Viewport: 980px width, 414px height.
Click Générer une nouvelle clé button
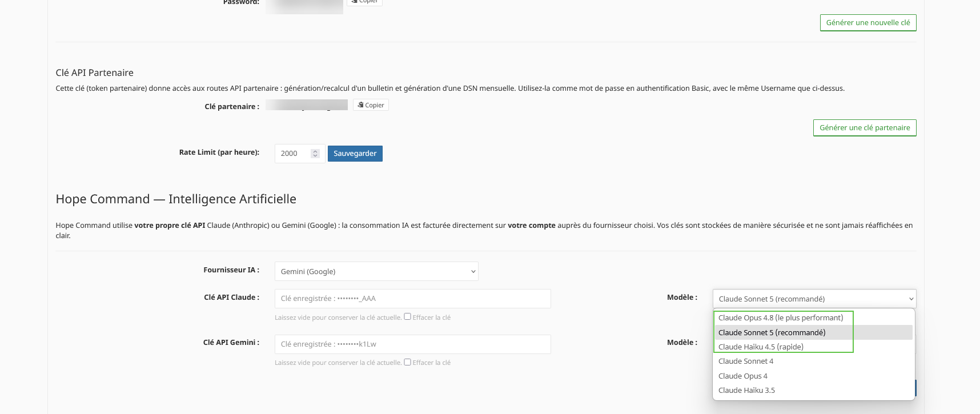coord(868,23)
